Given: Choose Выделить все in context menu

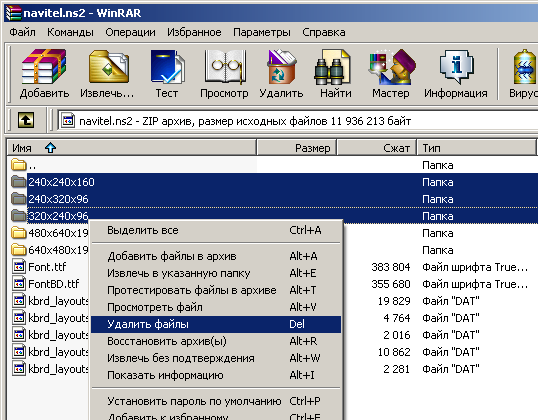Looking at the screenshot, I should tap(216, 230).
